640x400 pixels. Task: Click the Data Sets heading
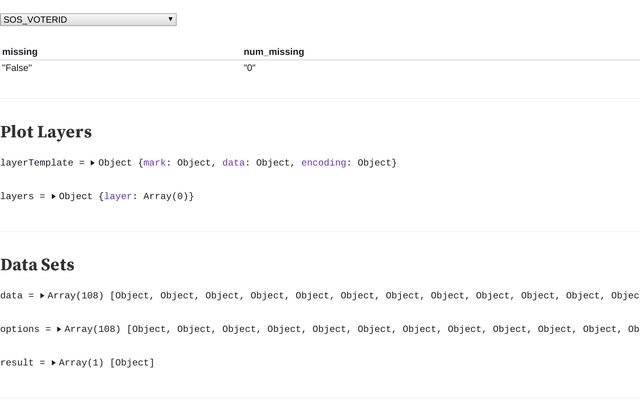[x=37, y=265]
